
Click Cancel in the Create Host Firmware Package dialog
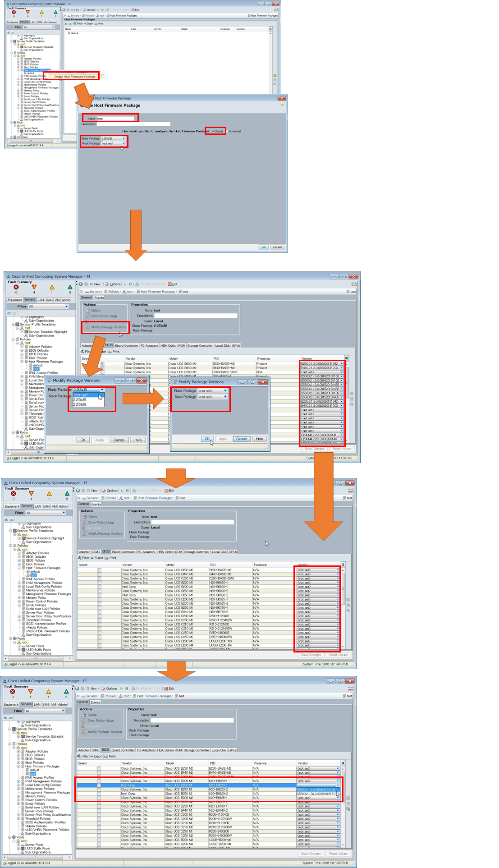pyautogui.click(x=277, y=247)
